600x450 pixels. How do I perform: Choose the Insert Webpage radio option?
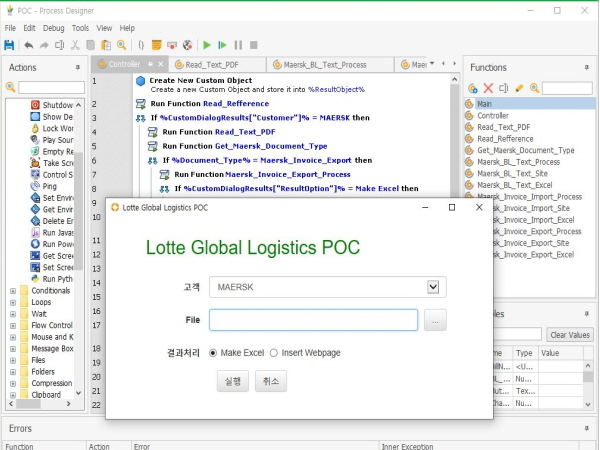pos(274,353)
